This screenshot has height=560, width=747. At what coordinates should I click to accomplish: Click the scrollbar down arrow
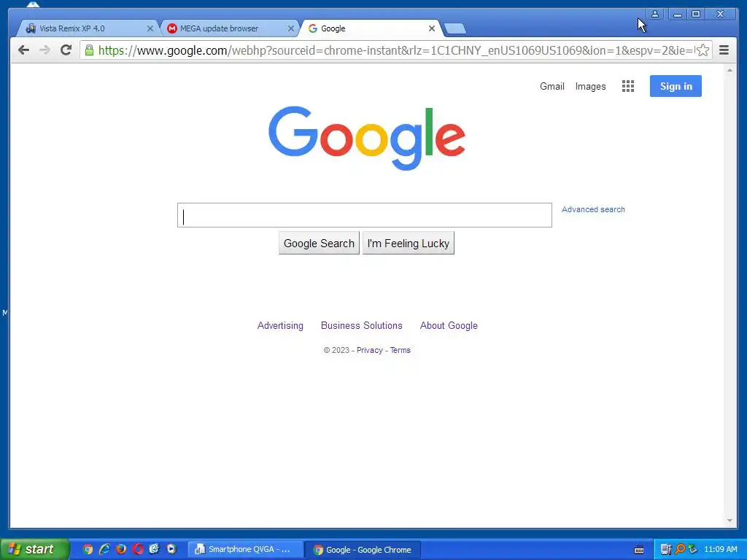[729, 521]
